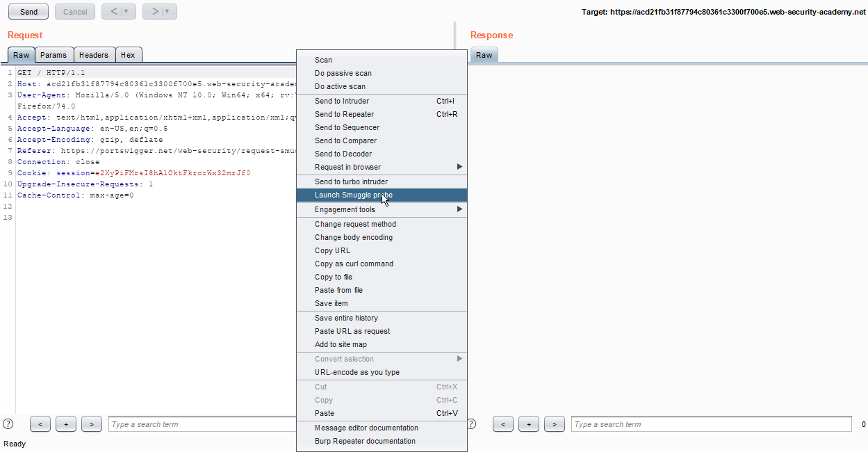The image size is (868, 452).
Task: Switch to Request Raw tab
Action: 22,55
